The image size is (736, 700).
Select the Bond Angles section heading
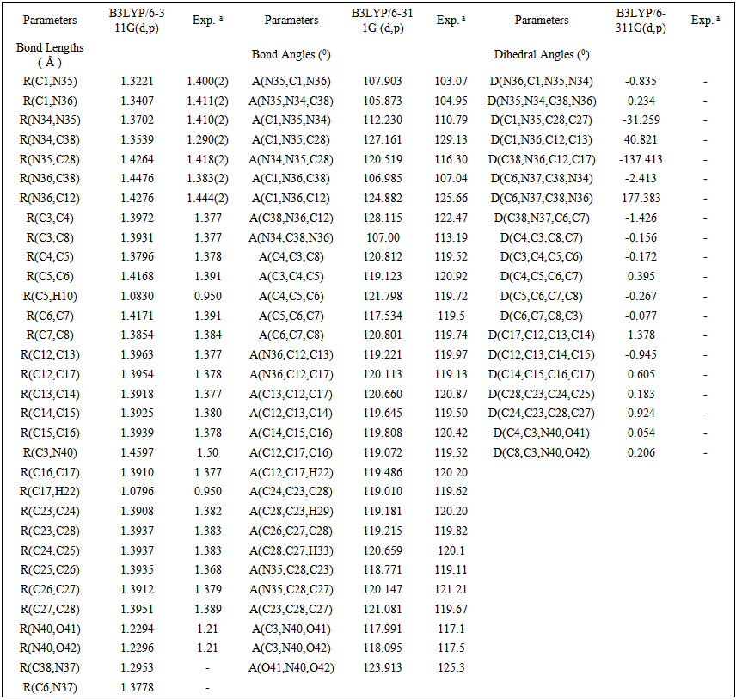coord(291,54)
